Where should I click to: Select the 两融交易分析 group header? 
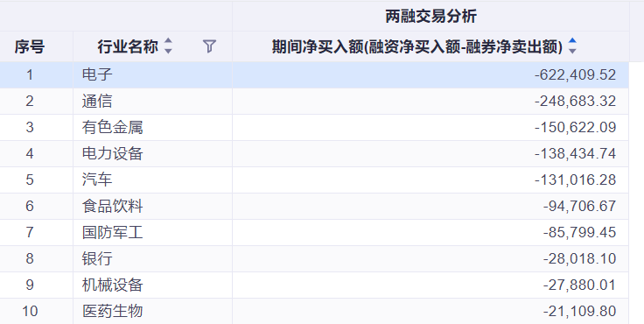click(x=430, y=17)
